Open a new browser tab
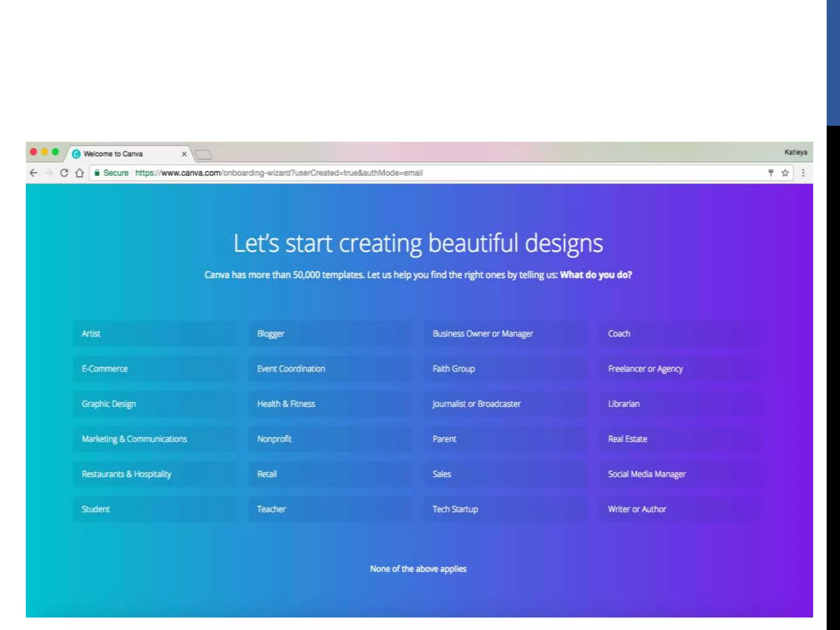This screenshot has height=630, width=840. pos(203,155)
